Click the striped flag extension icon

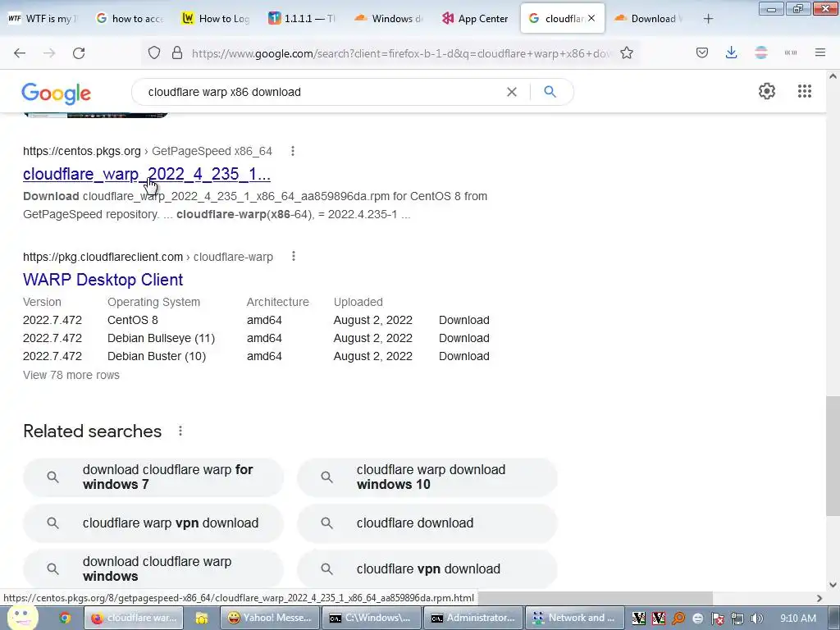(761, 52)
